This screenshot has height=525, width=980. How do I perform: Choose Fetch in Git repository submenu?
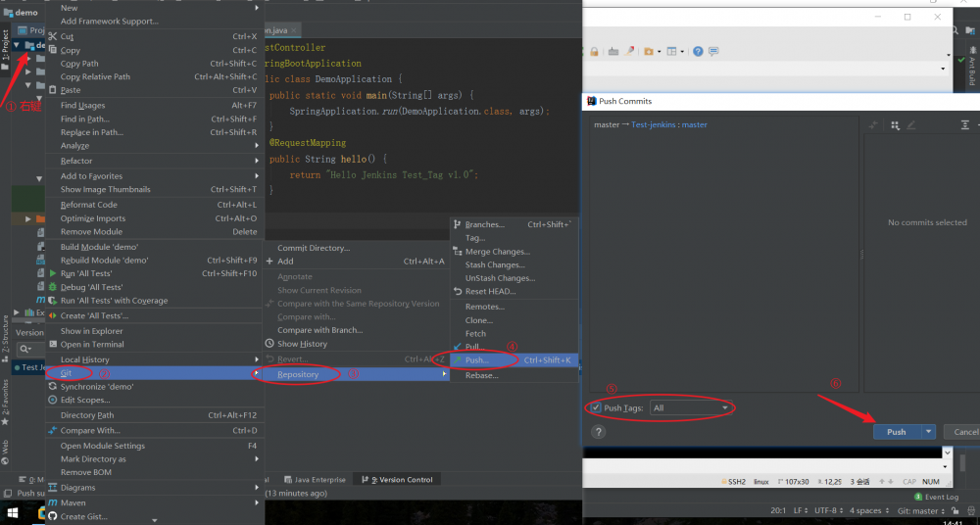tap(514, 334)
